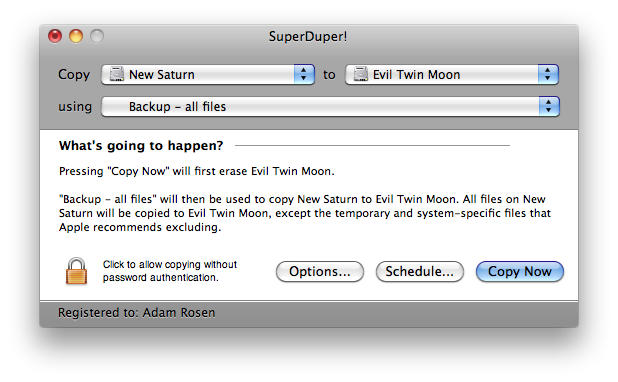618x382 pixels.
Task: Open the source drive arrows on New Saturn
Action: (x=304, y=74)
